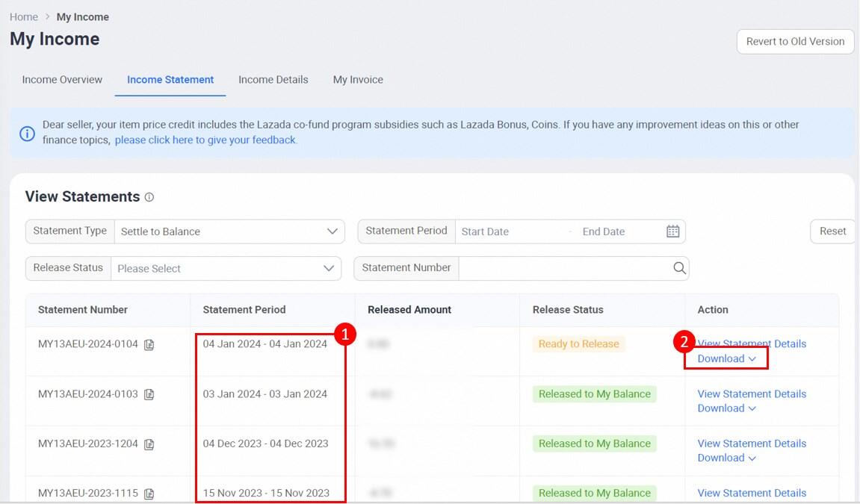The height and width of the screenshot is (504, 860).
Task: Switch to the My Invoice tab
Action: (x=358, y=79)
